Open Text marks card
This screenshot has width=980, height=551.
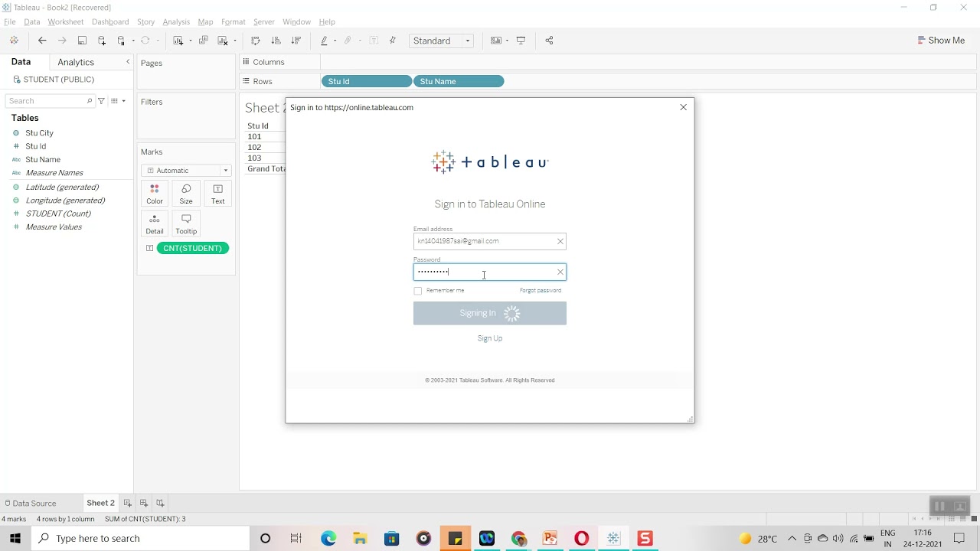coord(218,194)
